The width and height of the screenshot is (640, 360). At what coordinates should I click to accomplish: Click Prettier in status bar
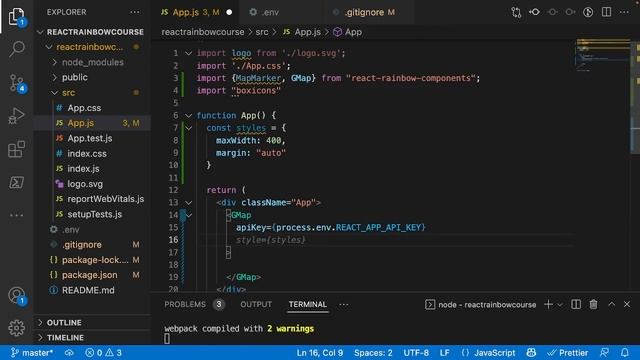coord(568,353)
